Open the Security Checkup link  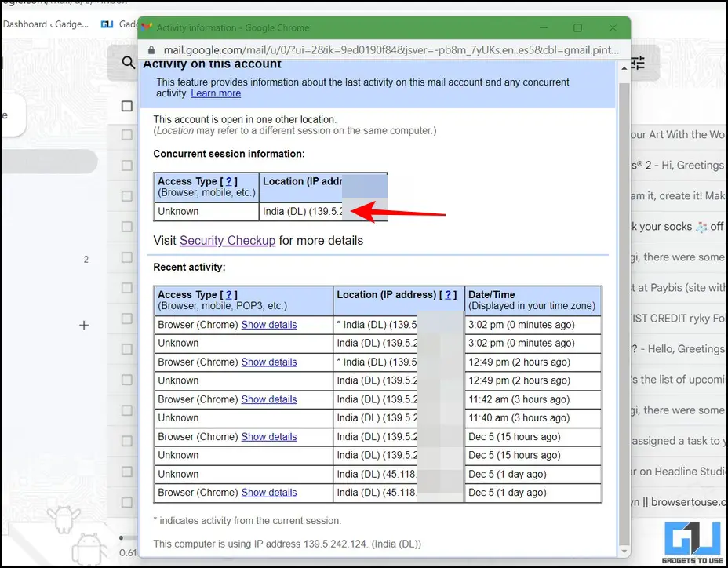tap(227, 241)
